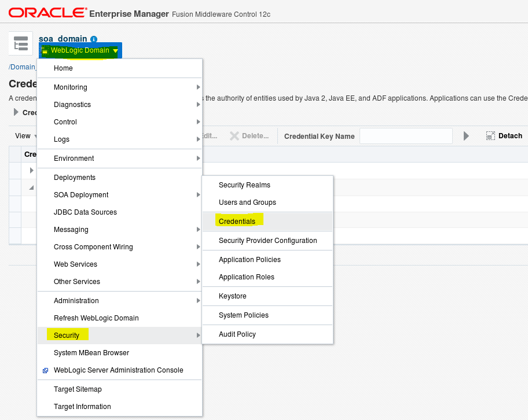The height and width of the screenshot is (420, 528).
Task: Expand the Other Services submenu
Action: click(x=199, y=282)
